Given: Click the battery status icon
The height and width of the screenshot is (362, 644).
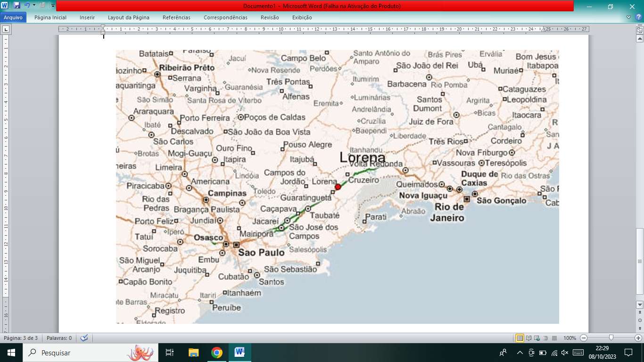Looking at the screenshot, I should click(x=543, y=353).
